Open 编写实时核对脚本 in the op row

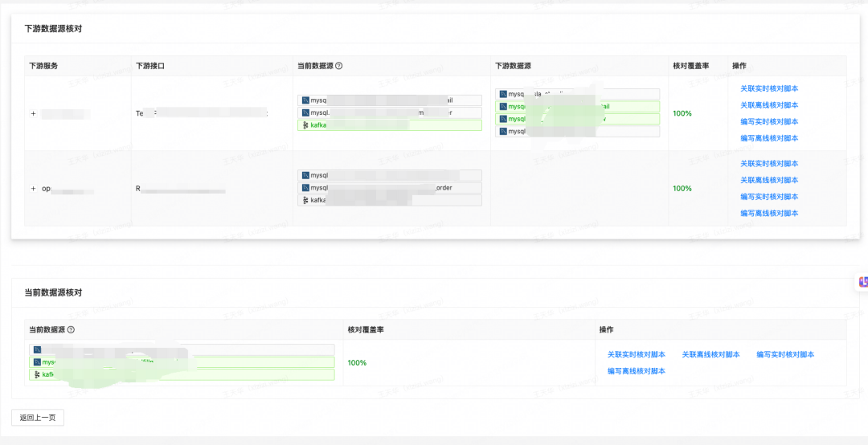pos(769,197)
